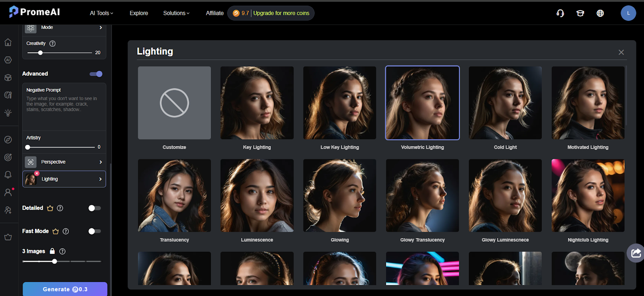Turn off the Advanced toggle

(96, 74)
